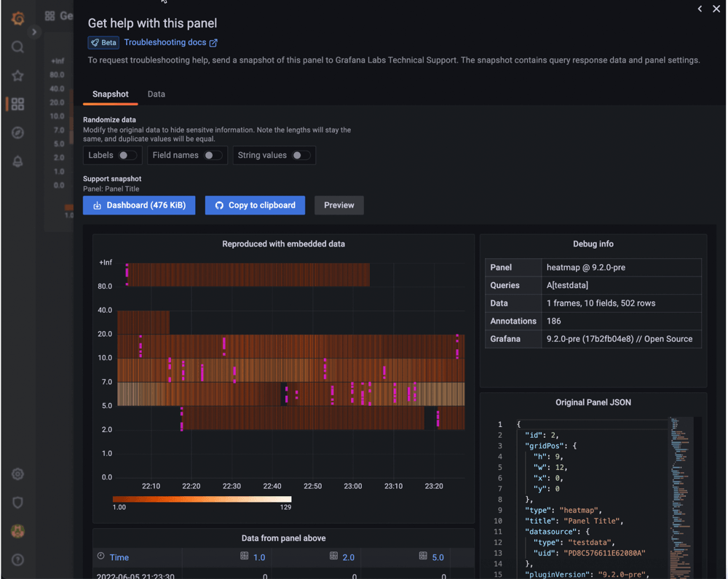Viewport: 728px width, 579px height.
Task: Click the drawer's left chevron arrow
Action: pyautogui.click(x=700, y=9)
